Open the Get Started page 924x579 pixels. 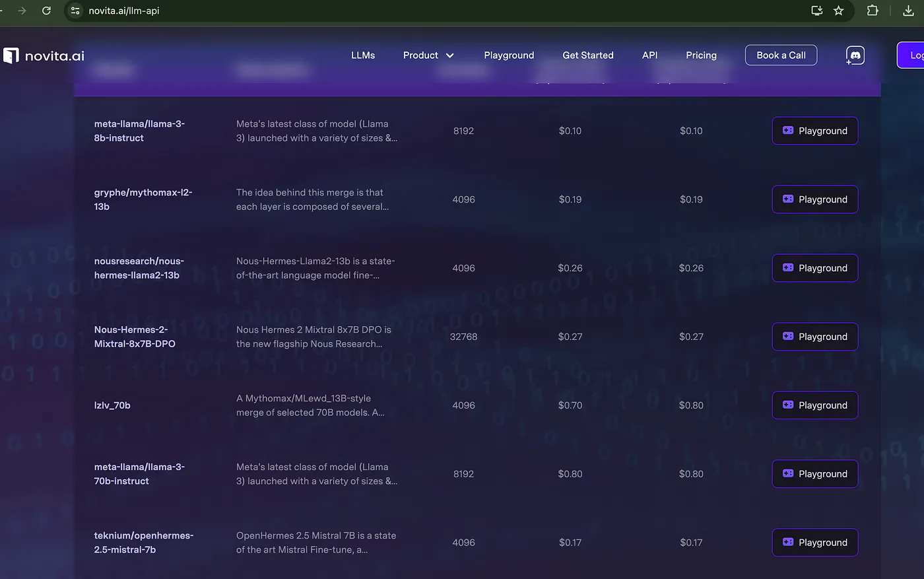[587, 55]
